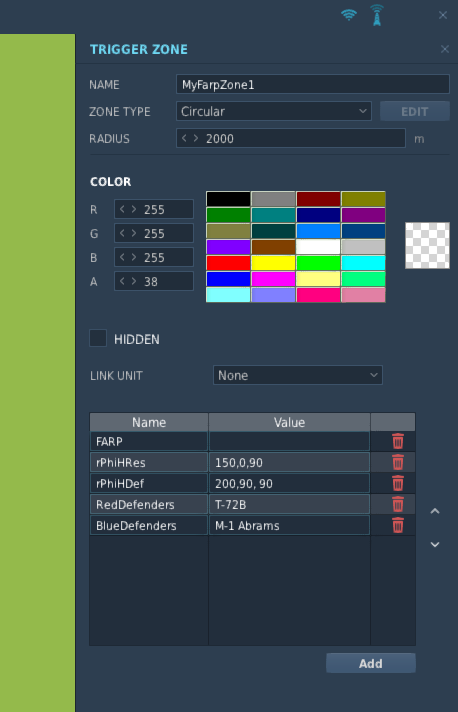Delete the FARP property row
The width and height of the screenshot is (458, 712).
398,441
